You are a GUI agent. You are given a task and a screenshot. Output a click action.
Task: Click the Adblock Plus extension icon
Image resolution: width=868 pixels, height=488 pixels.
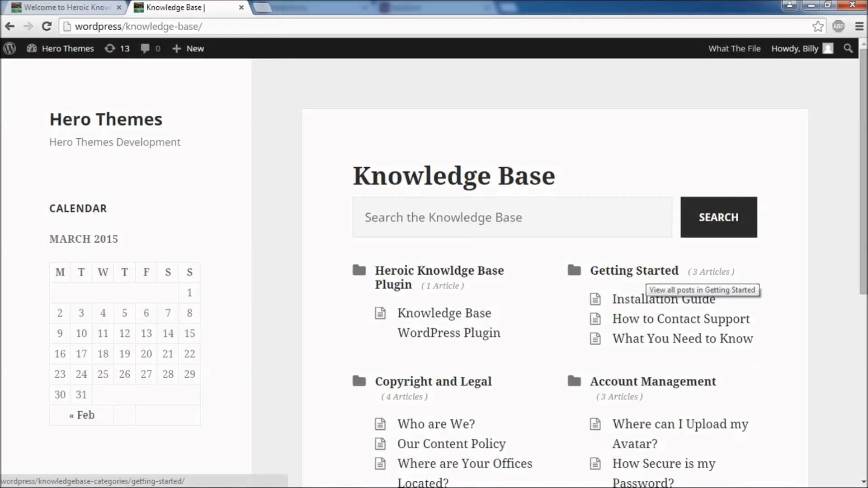point(839,26)
